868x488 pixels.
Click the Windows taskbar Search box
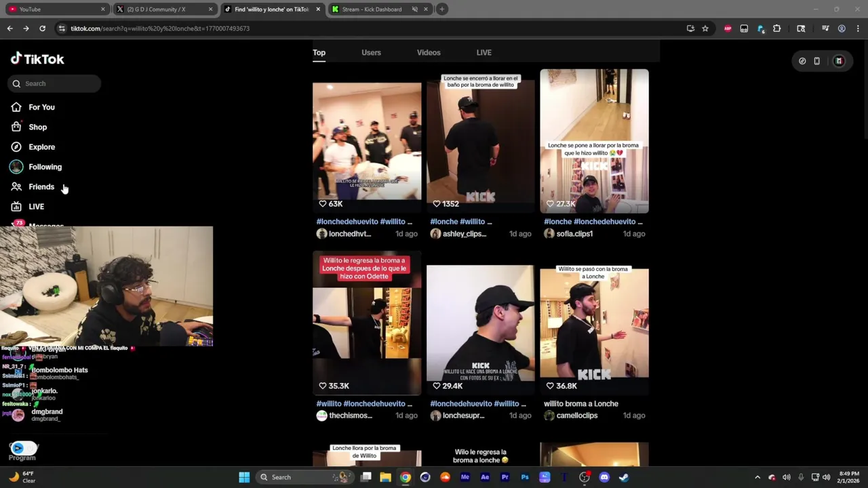(x=305, y=477)
